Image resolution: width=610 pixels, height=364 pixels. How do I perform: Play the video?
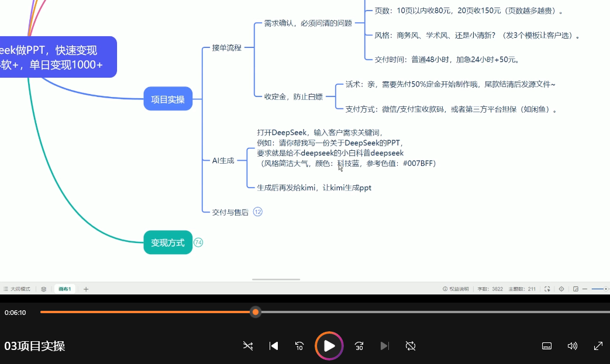[329, 346]
